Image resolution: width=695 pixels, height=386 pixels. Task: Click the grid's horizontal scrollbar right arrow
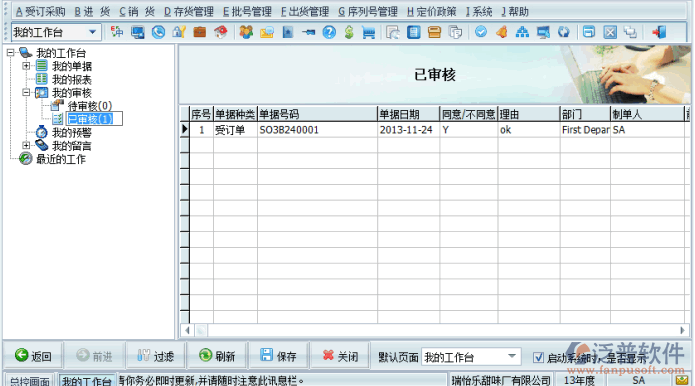click(x=682, y=330)
